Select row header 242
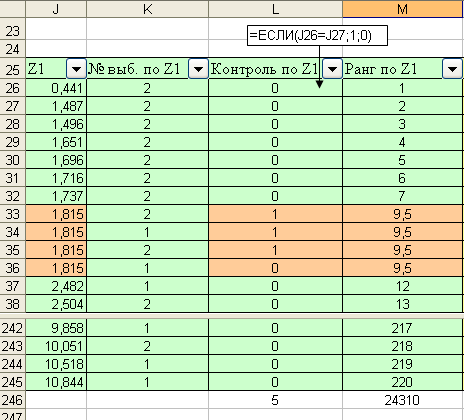The width and height of the screenshot is (464, 420). click(x=12, y=328)
